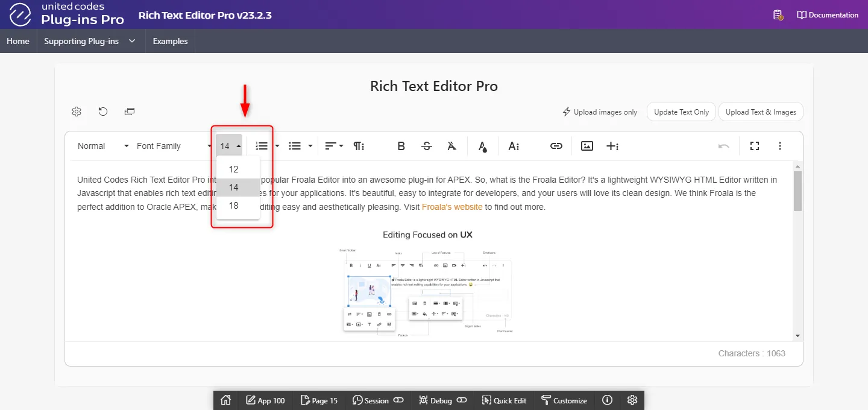Image resolution: width=868 pixels, height=410 pixels.
Task: Click the editor settings gear icon
Action: [77, 112]
